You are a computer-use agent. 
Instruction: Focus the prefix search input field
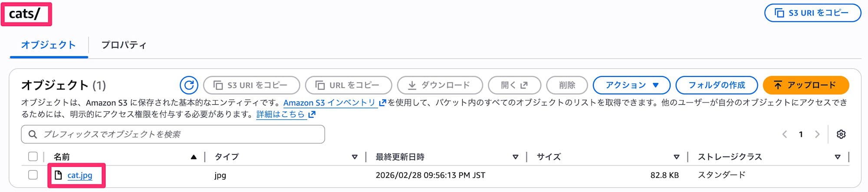tap(182, 134)
